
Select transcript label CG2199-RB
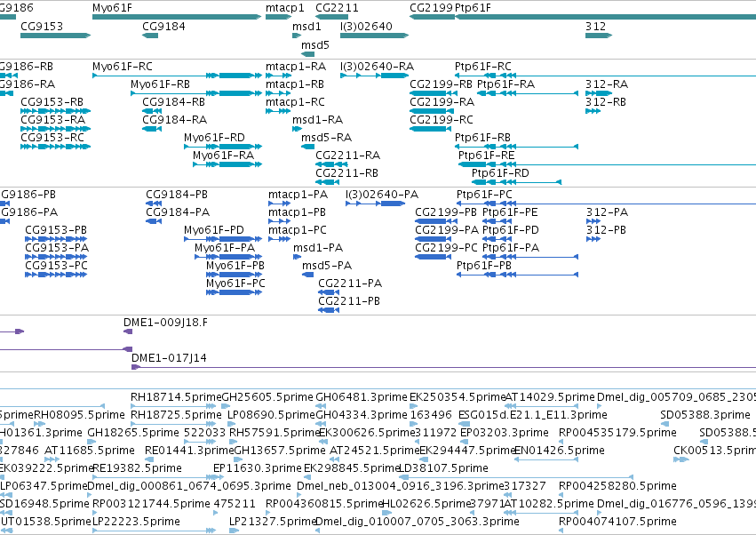coord(442,84)
